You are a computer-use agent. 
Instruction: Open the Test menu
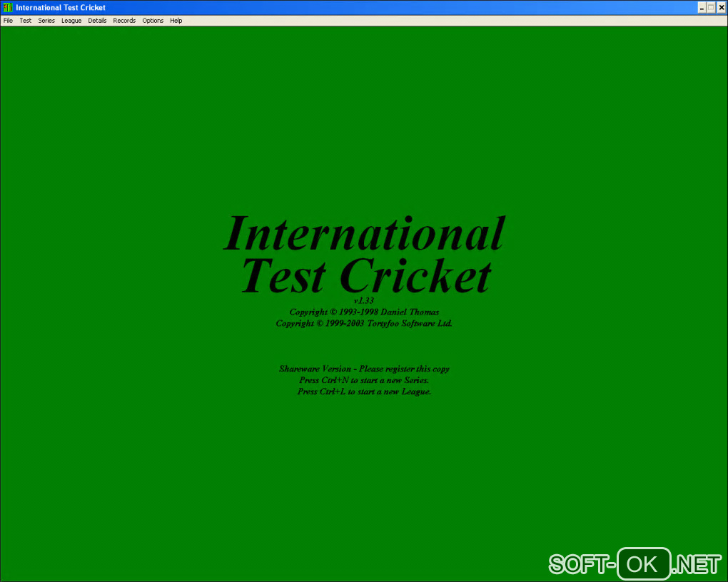26,21
